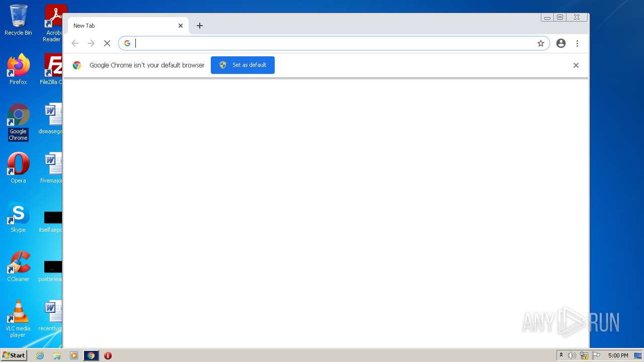Close the New Tab tab

click(x=181, y=26)
